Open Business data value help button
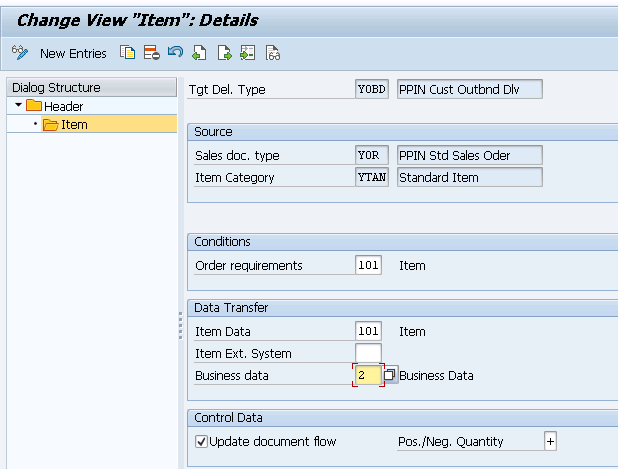This screenshot has height=469, width=618. pyautogui.click(x=389, y=375)
